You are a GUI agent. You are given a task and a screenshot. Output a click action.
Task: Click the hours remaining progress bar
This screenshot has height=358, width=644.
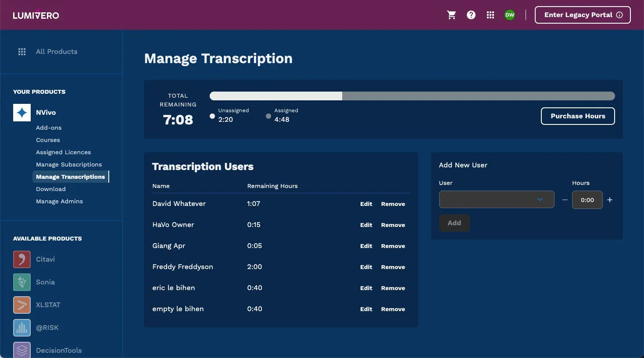pyautogui.click(x=412, y=96)
